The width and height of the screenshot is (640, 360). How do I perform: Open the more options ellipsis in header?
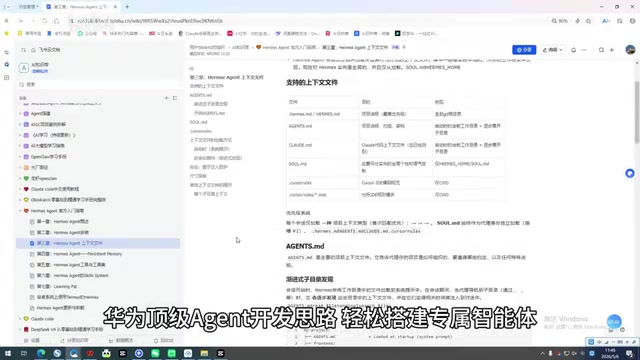(x=584, y=50)
